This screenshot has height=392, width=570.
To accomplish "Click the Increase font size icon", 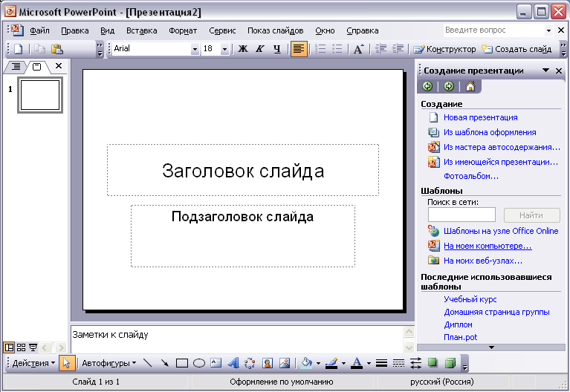I will click(358, 49).
